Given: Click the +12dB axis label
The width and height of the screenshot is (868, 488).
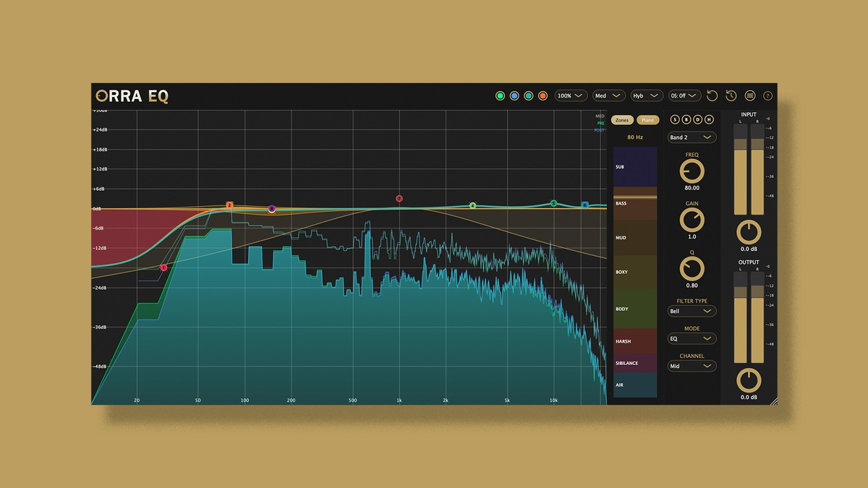Looking at the screenshot, I should (100, 169).
